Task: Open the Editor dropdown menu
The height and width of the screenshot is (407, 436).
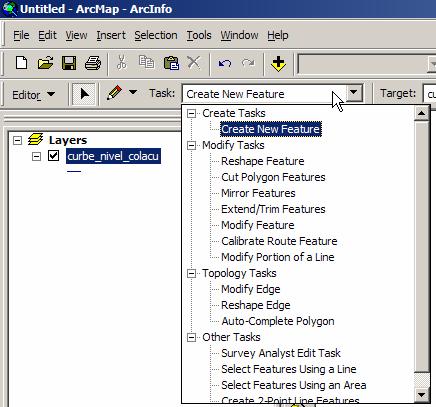Action: (x=33, y=95)
